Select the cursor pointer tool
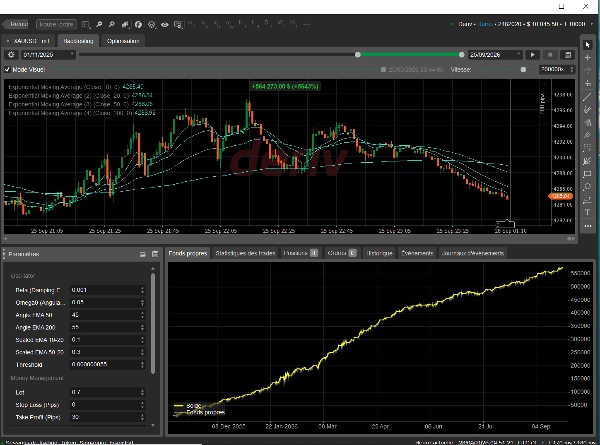 [x=587, y=45]
